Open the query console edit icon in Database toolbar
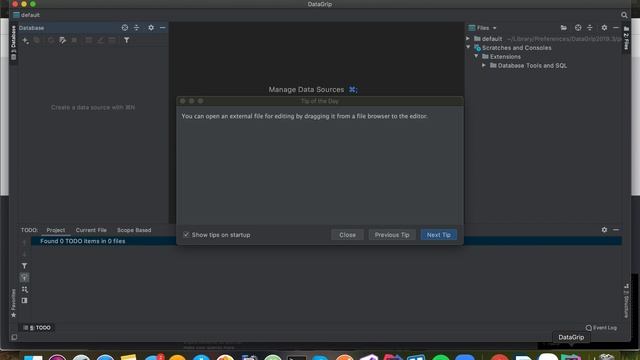Viewport: 640px width, 360px height. (62, 40)
